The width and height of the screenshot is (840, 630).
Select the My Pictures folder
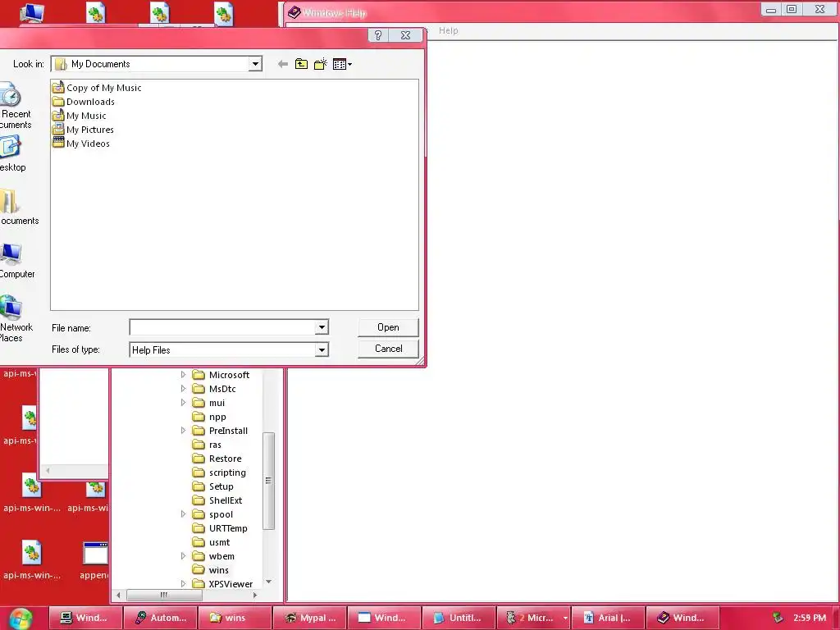pos(83,129)
